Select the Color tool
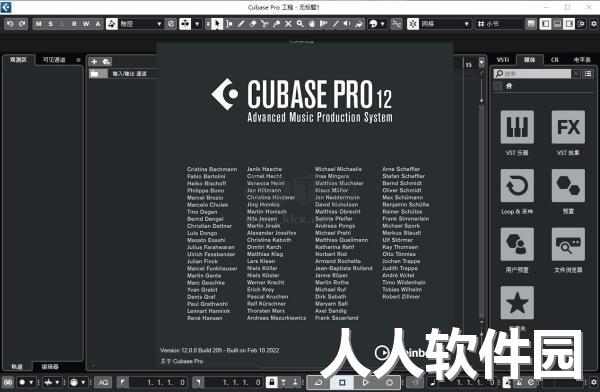Image resolution: width=600 pixels, height=392 pixels. [x=359, y=24]
